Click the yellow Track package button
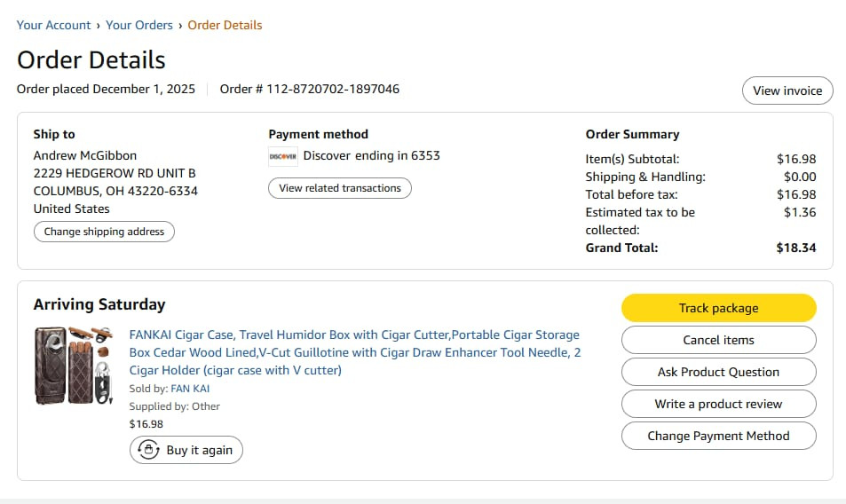This screenshot has height=504, width=846. point(719,308)
